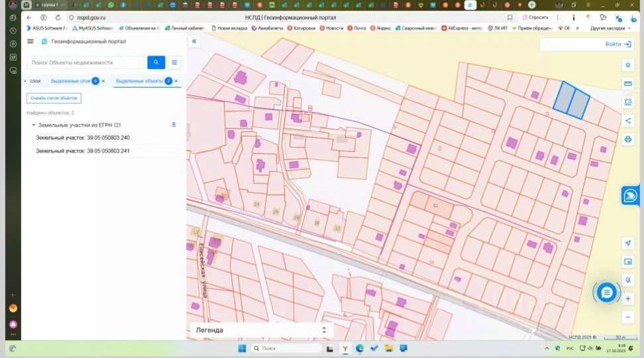Collapse the Земельные участки из ЕГРН group

[33, 125]
